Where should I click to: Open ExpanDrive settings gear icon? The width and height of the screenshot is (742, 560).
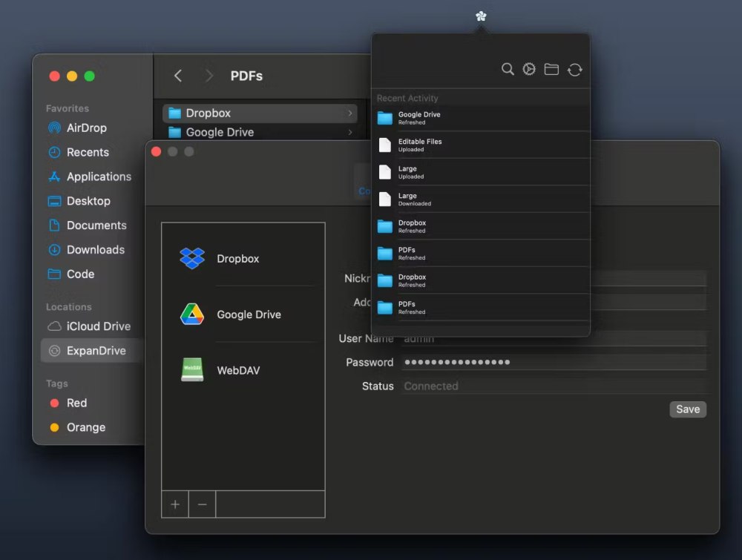click(x=529, y=70)
